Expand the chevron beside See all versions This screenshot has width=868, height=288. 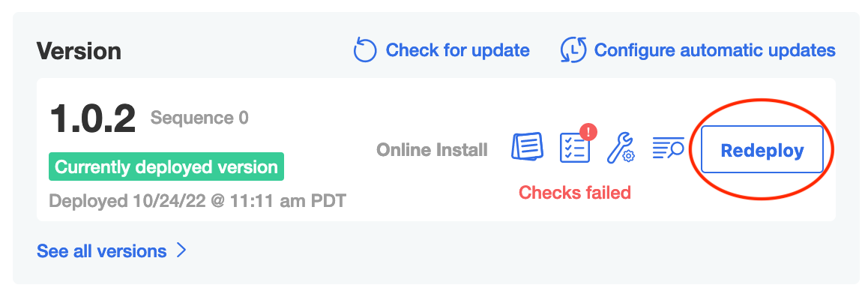pyautogui.click(x=181, y=251)
